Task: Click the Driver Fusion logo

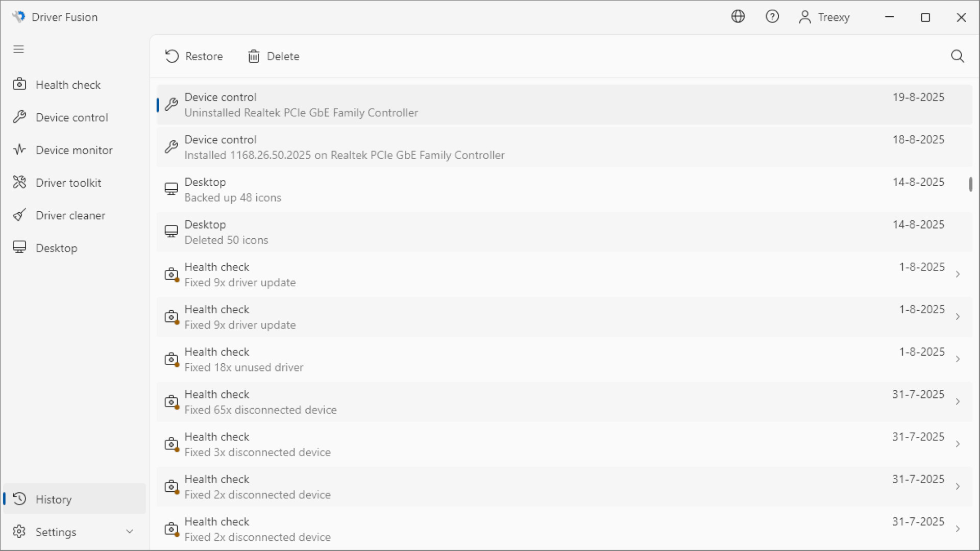Action: tap(18, 16)
